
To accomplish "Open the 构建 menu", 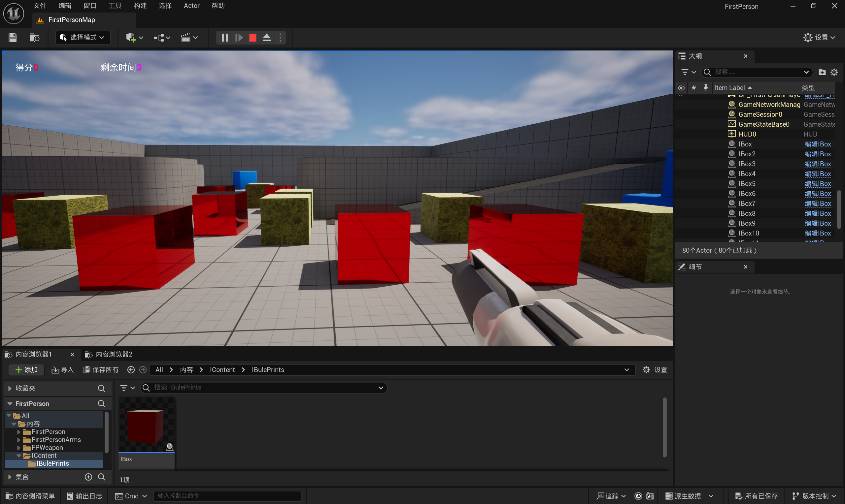I will tap(140, 5).
